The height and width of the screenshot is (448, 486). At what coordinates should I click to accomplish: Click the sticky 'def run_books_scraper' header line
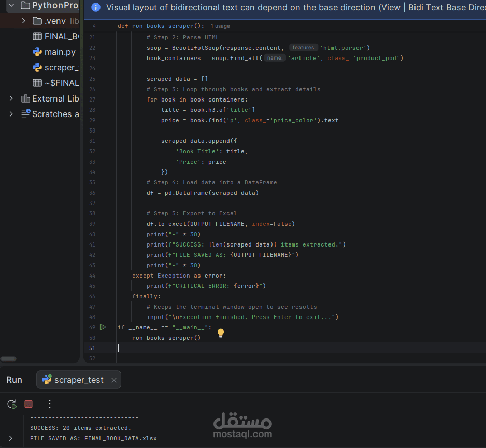[161, 26]
